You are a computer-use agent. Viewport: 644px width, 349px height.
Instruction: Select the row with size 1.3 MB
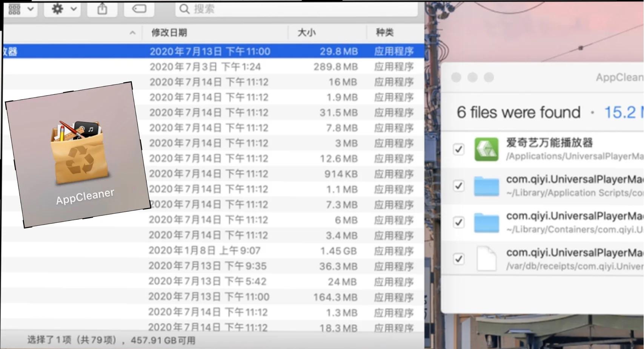(x=213, y=312)
